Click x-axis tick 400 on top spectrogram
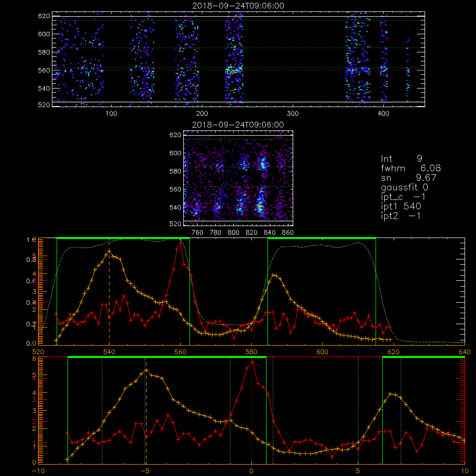The width and height of the screenshot is (476, 476). (383, 114)
